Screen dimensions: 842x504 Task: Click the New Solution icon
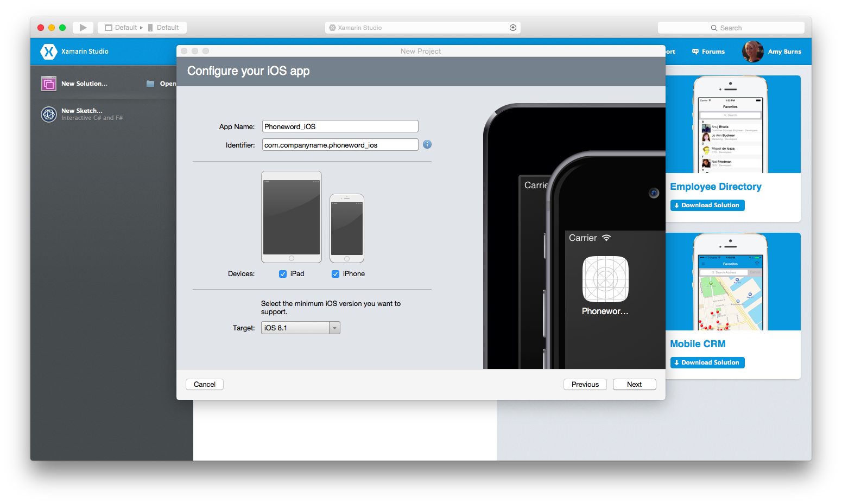(x=49, y=84)
